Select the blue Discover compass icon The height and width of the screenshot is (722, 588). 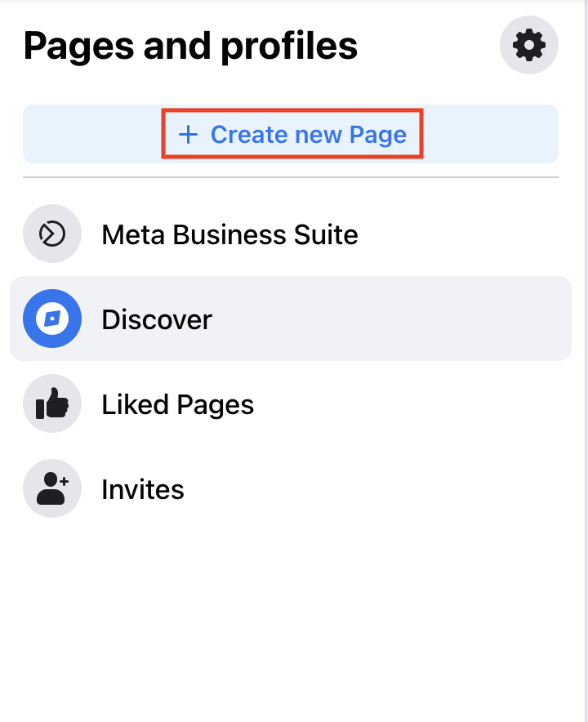tap(52, 319)
